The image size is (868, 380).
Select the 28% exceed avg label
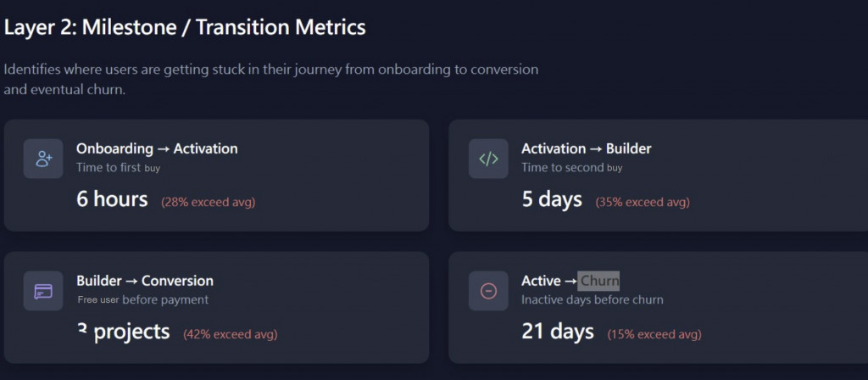pos(209,202)
